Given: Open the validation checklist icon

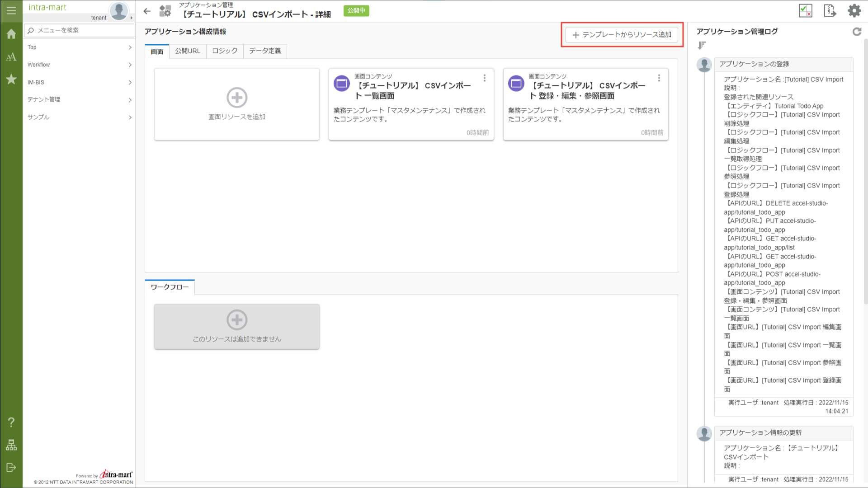Looking at the screenshot, I should [x=806, y=10].
